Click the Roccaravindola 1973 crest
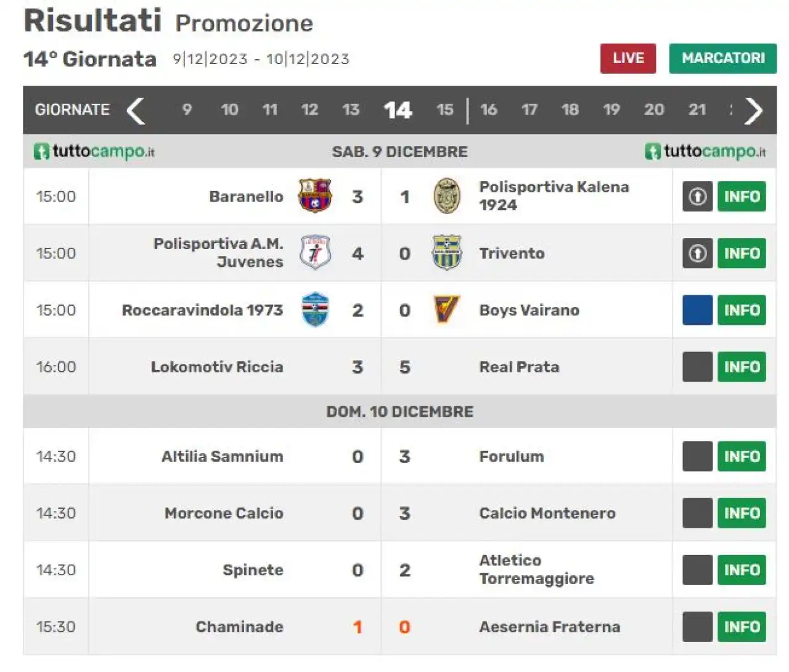Screen dimensions: 789x672 [x=315, y=309]
